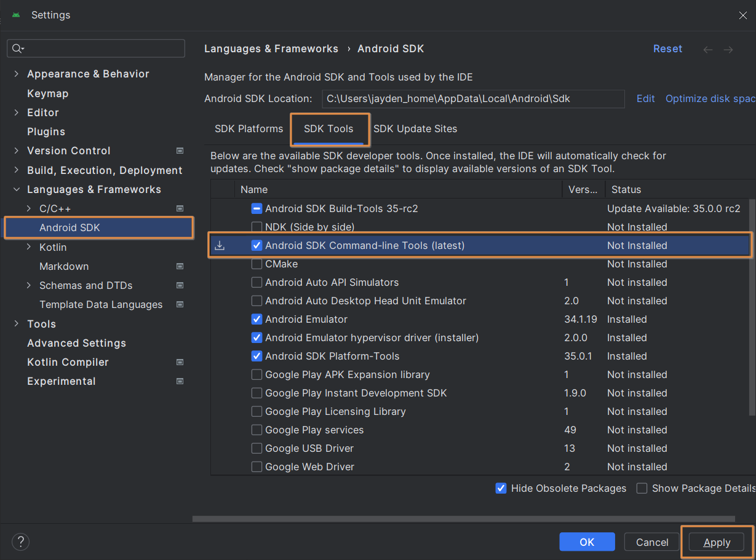The width and height of the screenshot is (756, 560).
Task: Click the Apply button
Action: pyautogui.click(x=717, y=542)
